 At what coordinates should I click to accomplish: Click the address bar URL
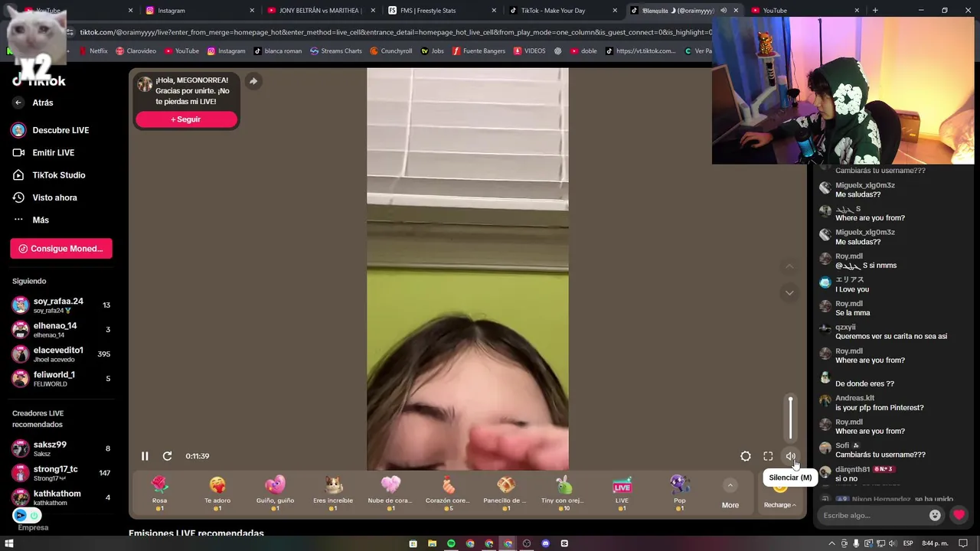point(394,32)
